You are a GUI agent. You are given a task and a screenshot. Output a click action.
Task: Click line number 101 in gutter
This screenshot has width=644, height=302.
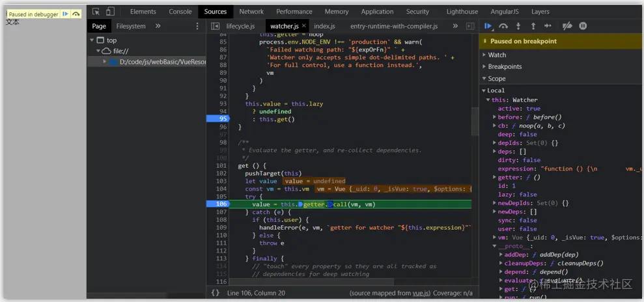(x=221, y=165)
